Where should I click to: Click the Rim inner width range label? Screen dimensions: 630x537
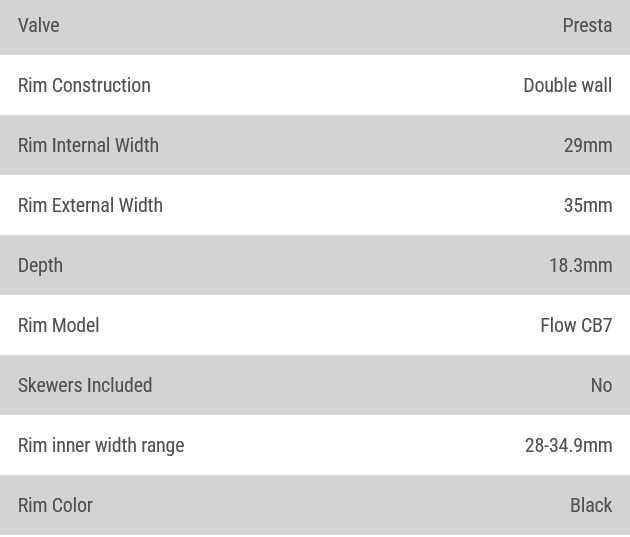(x=101, y=446)
